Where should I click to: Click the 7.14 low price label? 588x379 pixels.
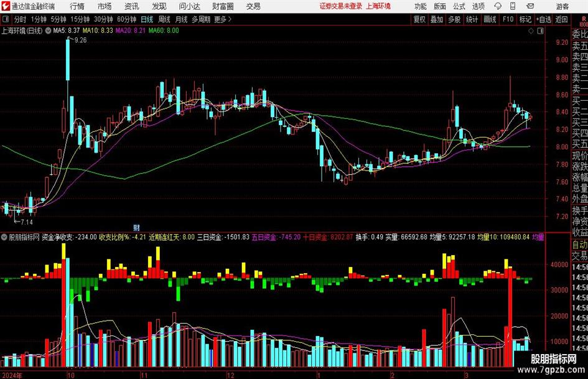click(27, 222)
